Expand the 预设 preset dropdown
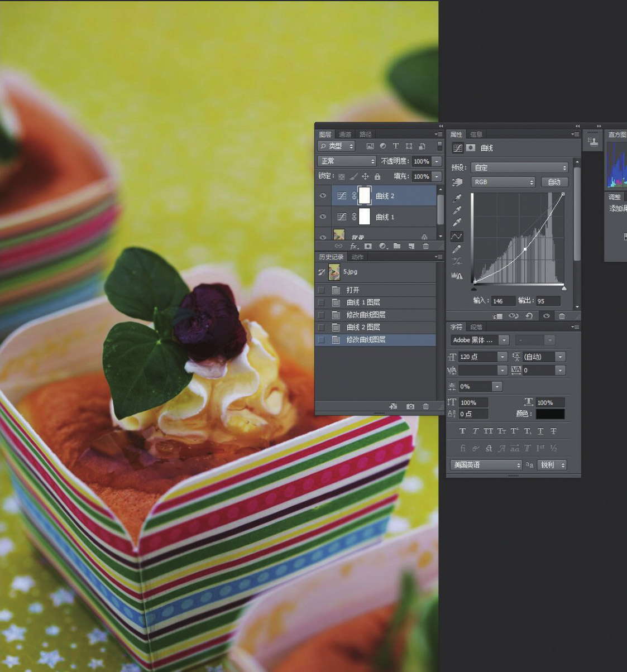 pos(520,167)
